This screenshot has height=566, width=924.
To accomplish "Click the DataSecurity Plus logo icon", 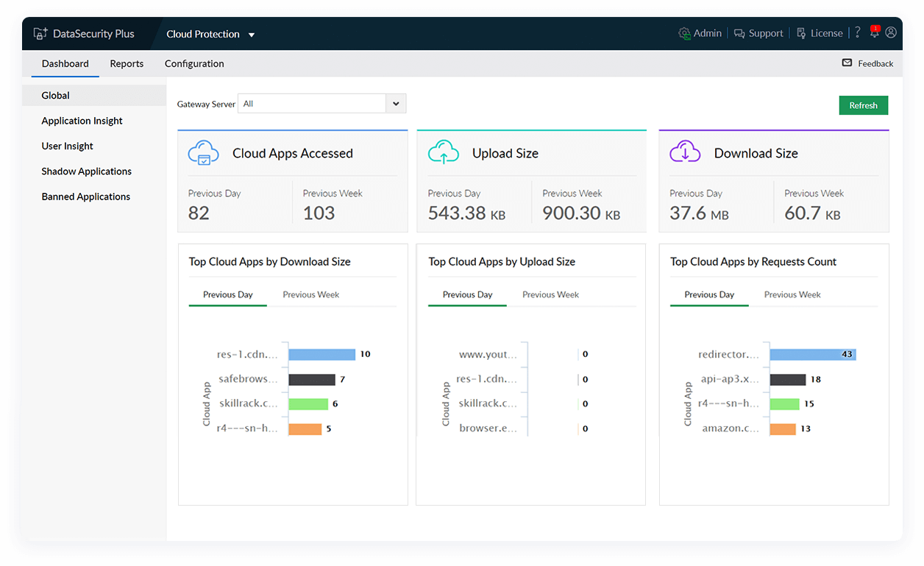I will coord(40,34).
